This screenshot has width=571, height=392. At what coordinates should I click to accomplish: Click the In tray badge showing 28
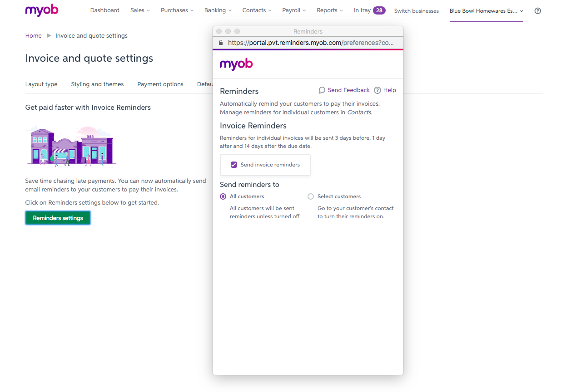(x=379, y=10)
